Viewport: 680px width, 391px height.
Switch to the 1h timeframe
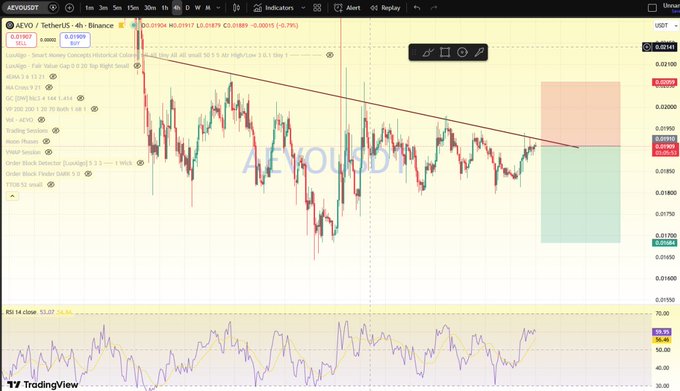(x=165, y=8)
